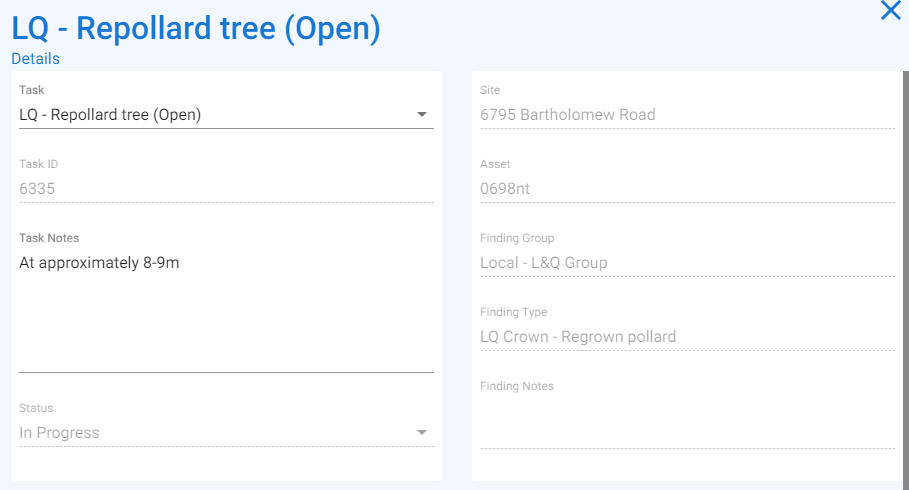Image resolution: width=909 pixels, height=490 pixels.
Task: Click the Finding Group label
Action: [517, 238]
